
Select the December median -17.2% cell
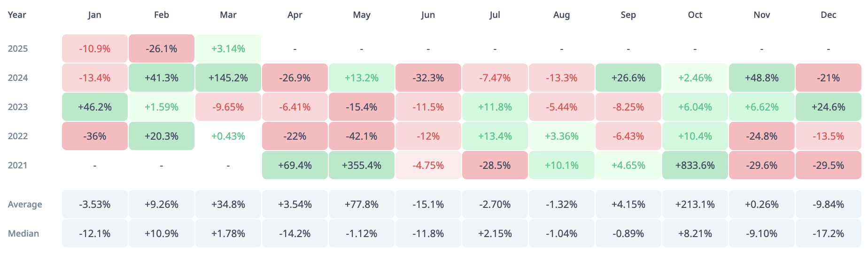pos(829,233)
